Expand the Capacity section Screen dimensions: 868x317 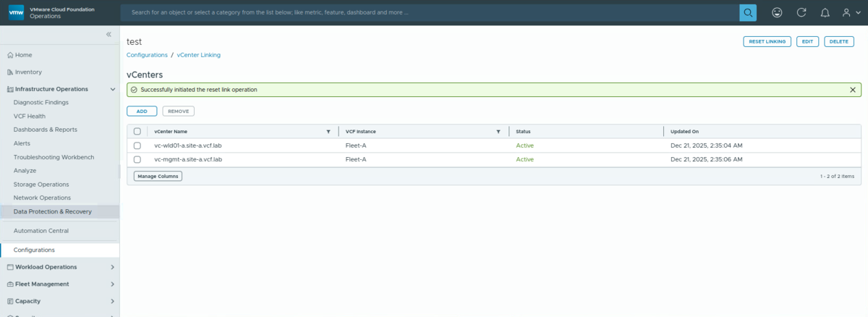click(x=112, y=301)
